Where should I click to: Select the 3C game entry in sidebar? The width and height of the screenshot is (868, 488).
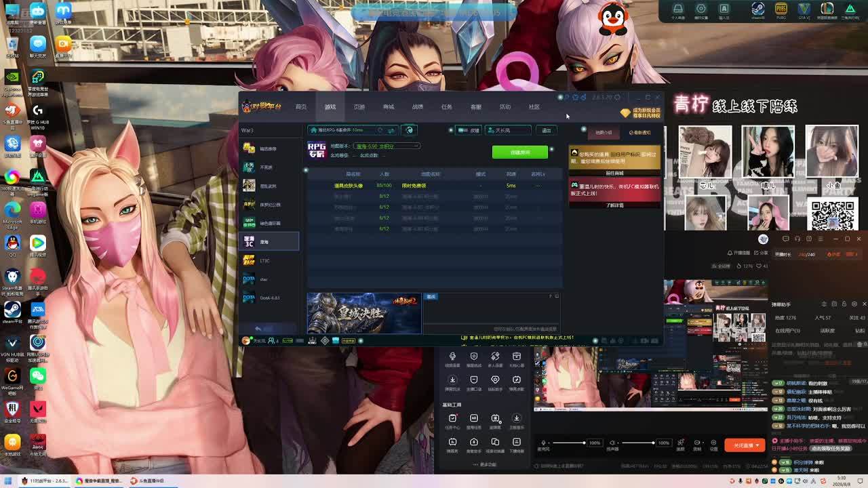(269, 241)
